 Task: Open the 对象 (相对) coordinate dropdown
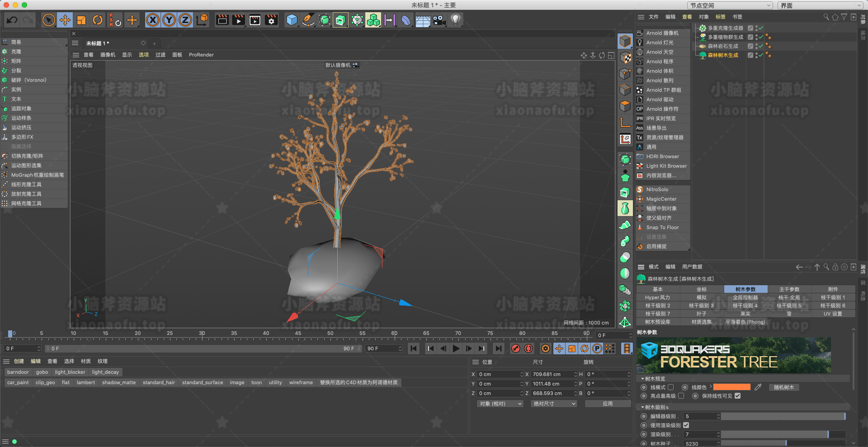pos(500,404)
